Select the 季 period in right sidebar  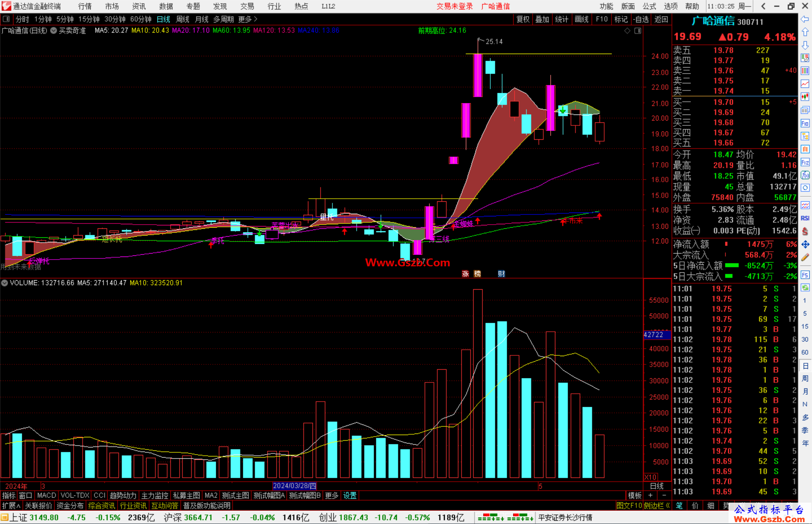[x=805, y=430]
